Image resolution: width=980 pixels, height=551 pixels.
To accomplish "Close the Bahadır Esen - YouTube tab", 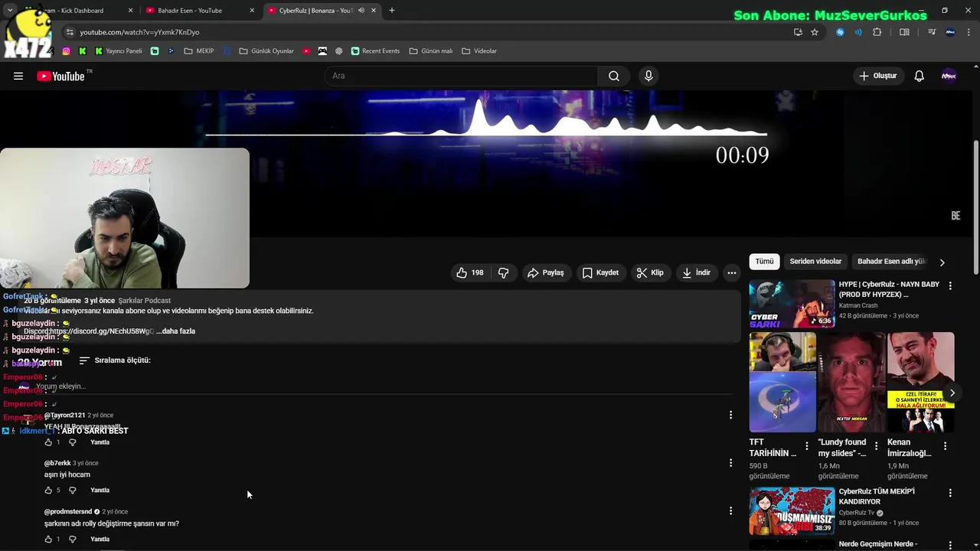I will [x=253, y=11].
